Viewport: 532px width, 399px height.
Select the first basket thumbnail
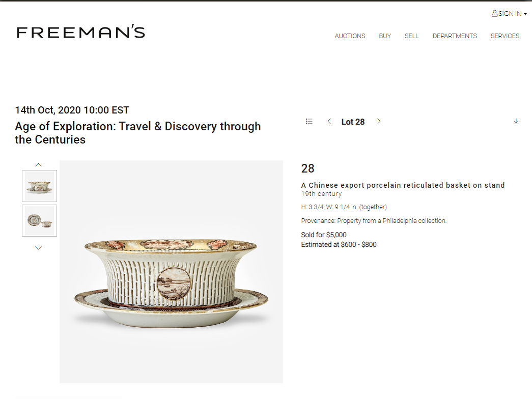[x=39, y=186]
